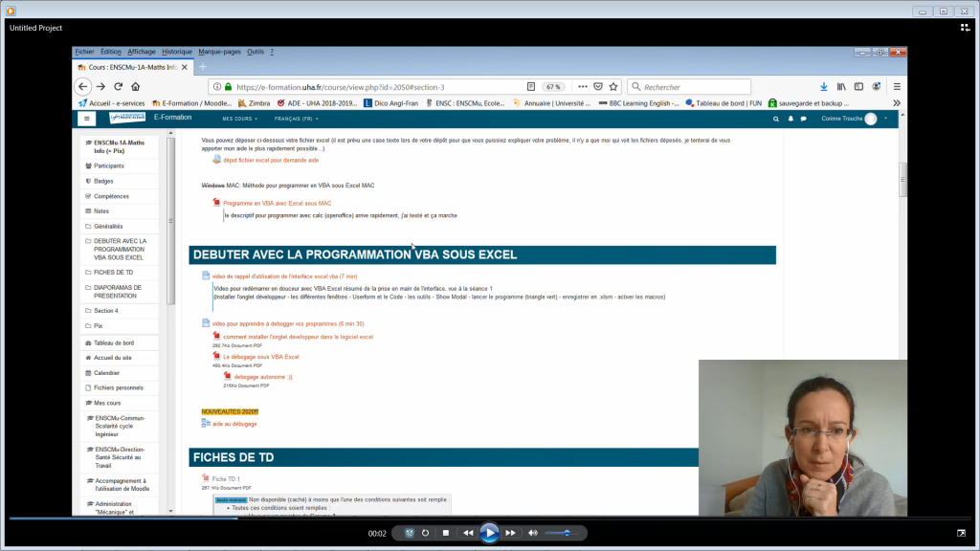The image size is (980, 551).
Task: Click the Pocket save icon
Action: pyautogui.click(x=598, y=87)
